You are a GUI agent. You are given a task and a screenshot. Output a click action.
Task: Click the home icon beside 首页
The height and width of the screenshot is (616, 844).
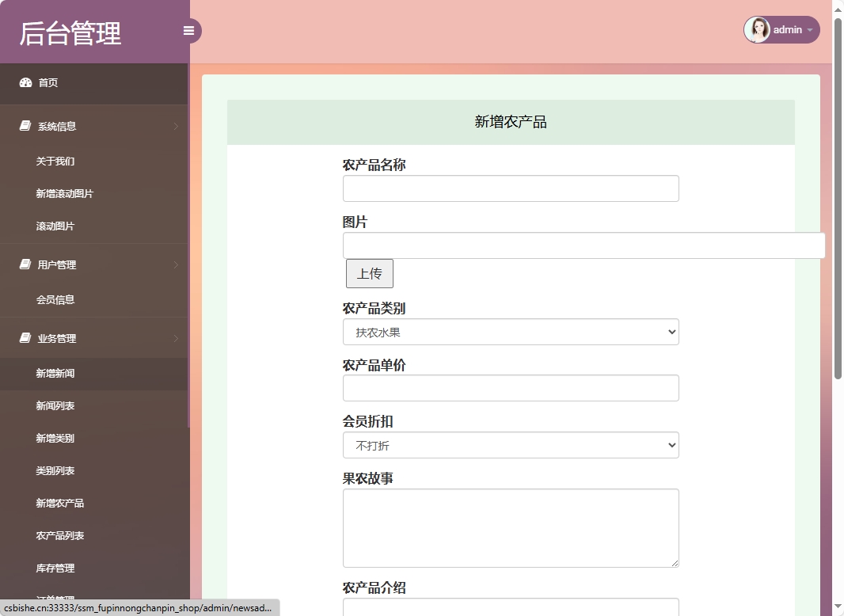click(x=23, y=82)
